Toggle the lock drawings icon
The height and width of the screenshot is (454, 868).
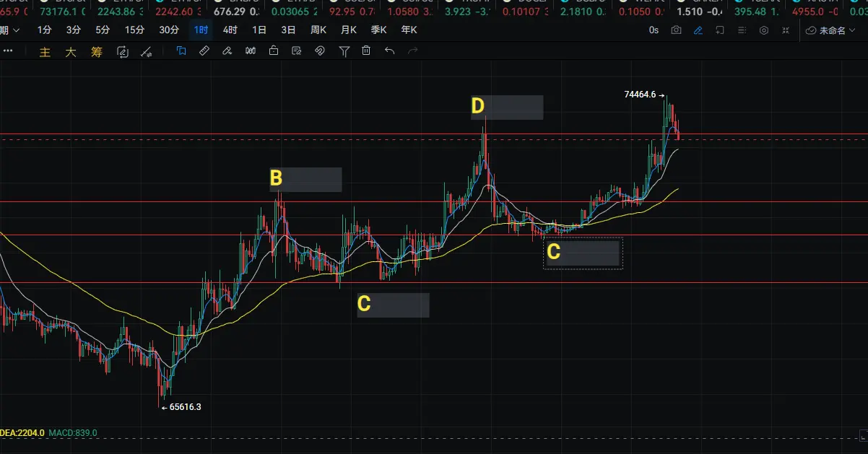[274, 51]
